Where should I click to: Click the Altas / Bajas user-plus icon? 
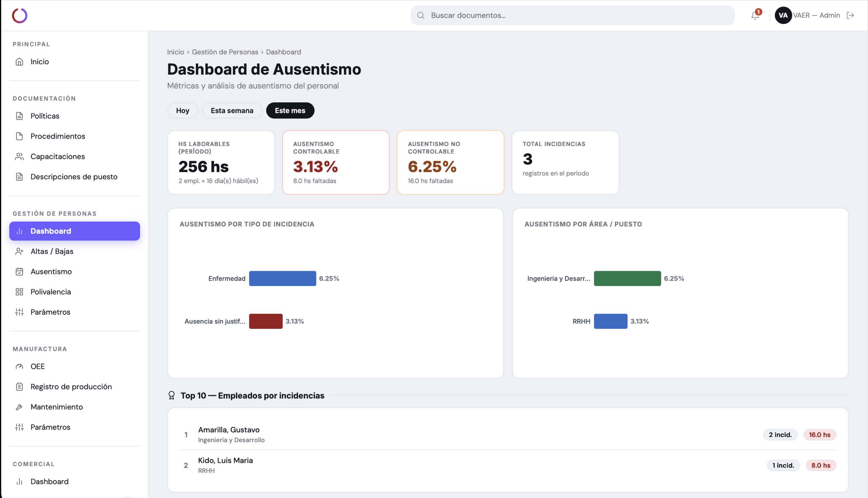19,252
